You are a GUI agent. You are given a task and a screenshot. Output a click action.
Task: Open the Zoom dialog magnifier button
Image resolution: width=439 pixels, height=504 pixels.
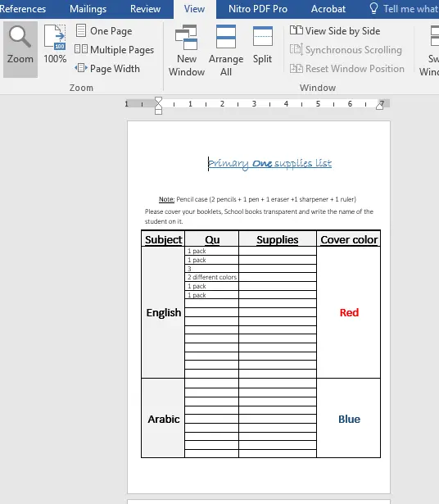(20, 49)
